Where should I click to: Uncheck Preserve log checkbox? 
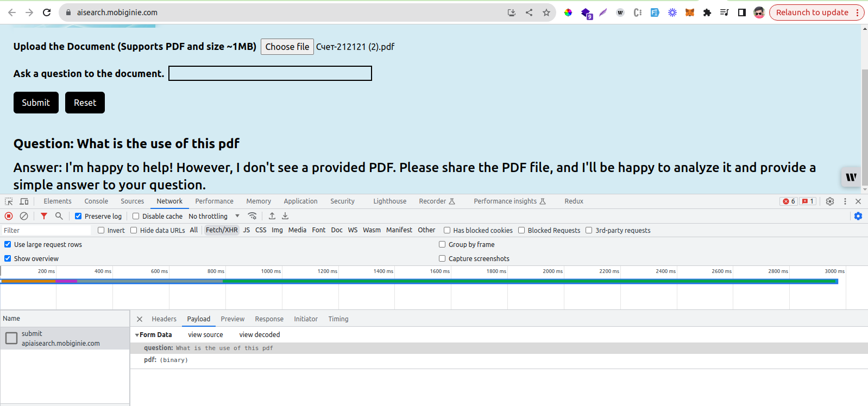78,216
